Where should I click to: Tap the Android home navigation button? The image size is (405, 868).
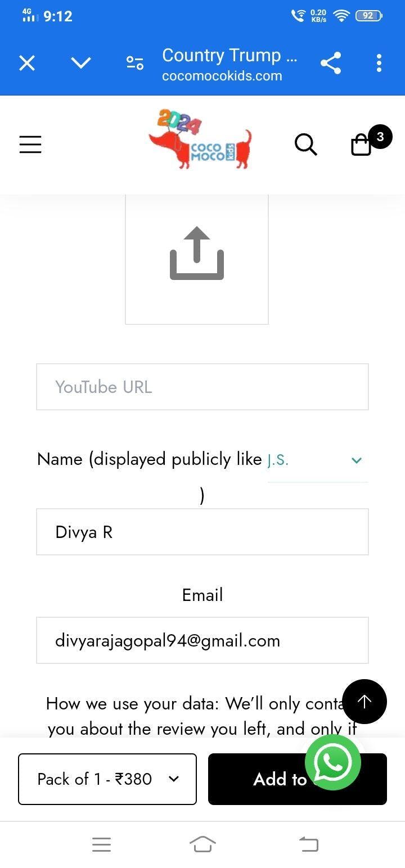coord(202,844)
